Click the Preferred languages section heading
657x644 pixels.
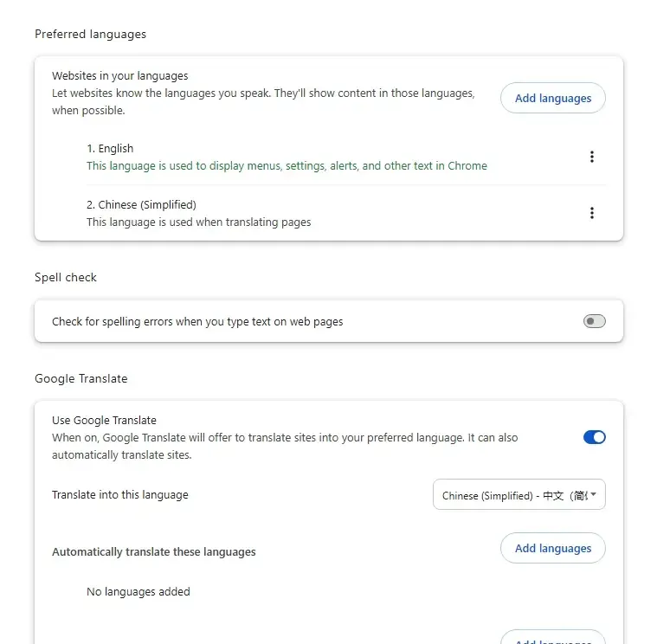tap(90, 35)
